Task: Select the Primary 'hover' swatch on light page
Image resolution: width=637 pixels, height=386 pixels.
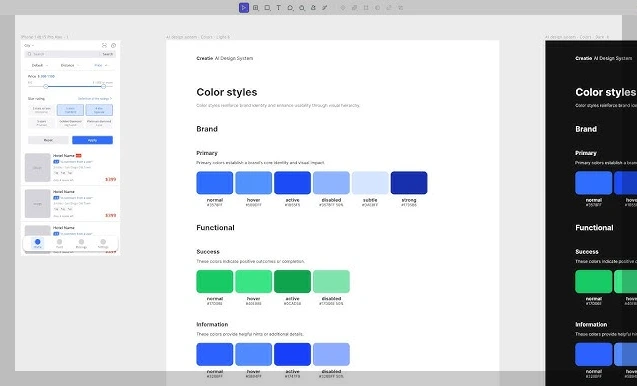Action: [254, 183]
